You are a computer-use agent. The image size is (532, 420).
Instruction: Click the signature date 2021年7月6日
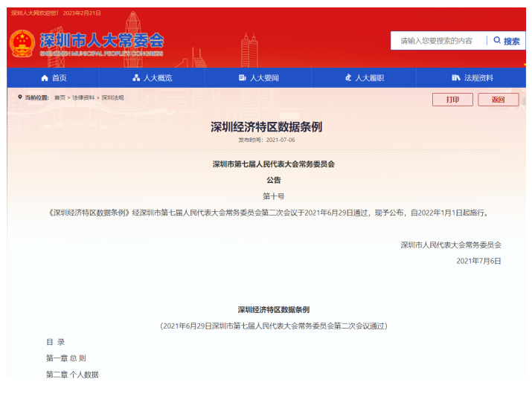pos(478,261)
